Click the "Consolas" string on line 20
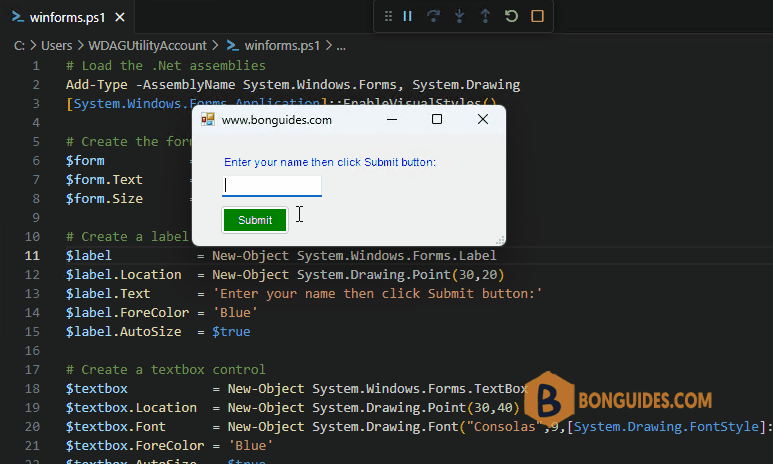773x464 pixels. click(504, 427)
